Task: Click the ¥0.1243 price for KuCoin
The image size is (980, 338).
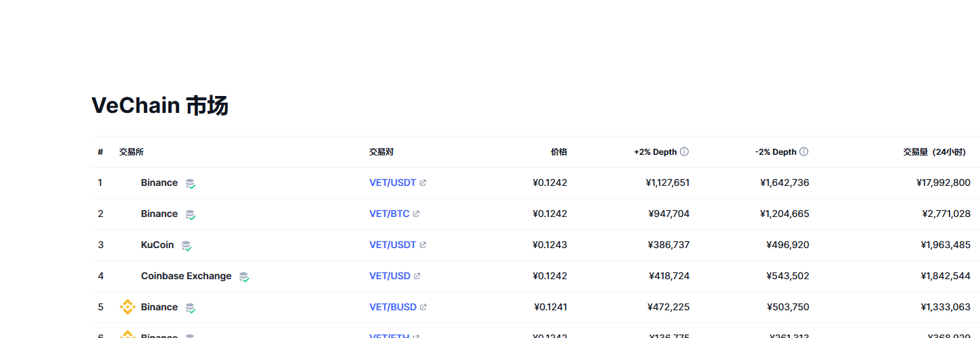Action: (x=550, y=245)
